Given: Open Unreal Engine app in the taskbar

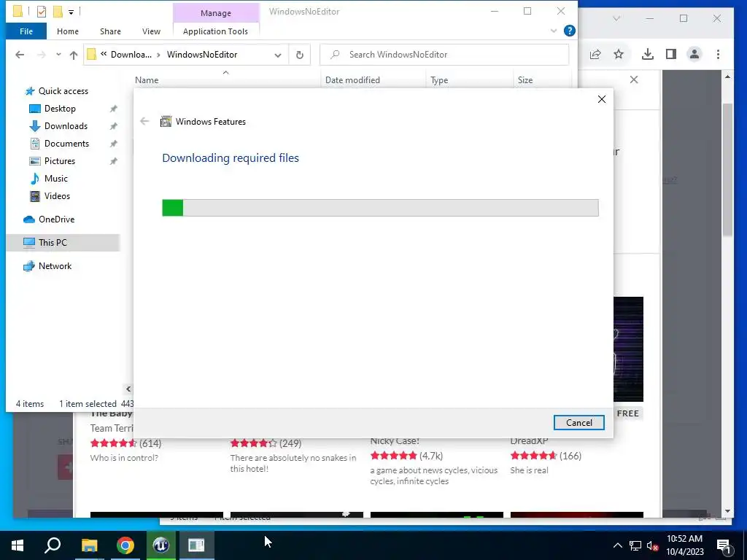Looking at the screenshot, I should coord(161,545).
